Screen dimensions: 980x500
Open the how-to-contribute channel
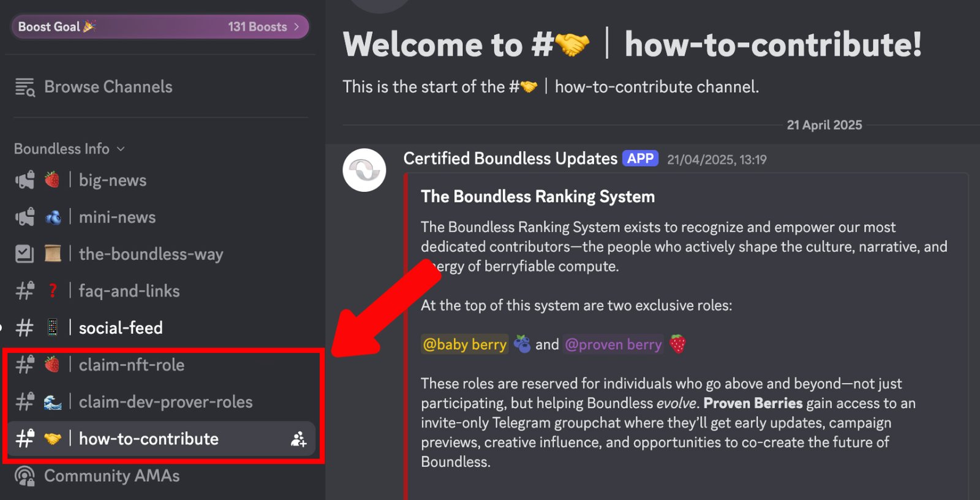click(x=148, y=439)
